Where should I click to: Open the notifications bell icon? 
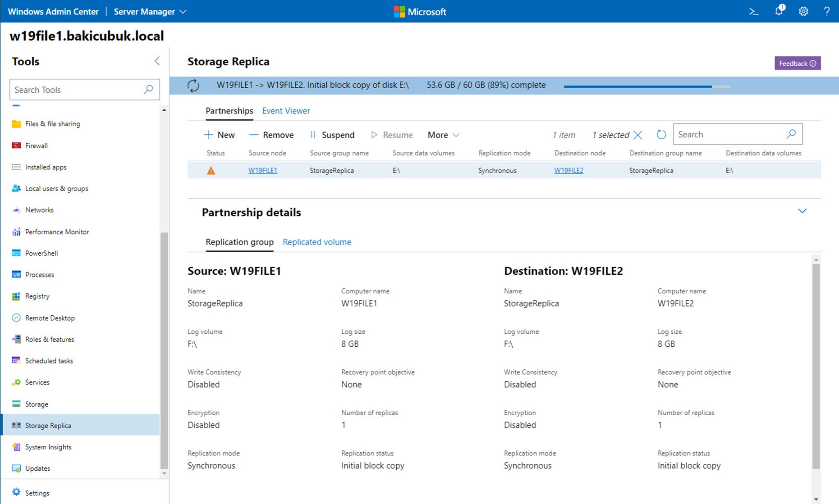pos(779,11)
